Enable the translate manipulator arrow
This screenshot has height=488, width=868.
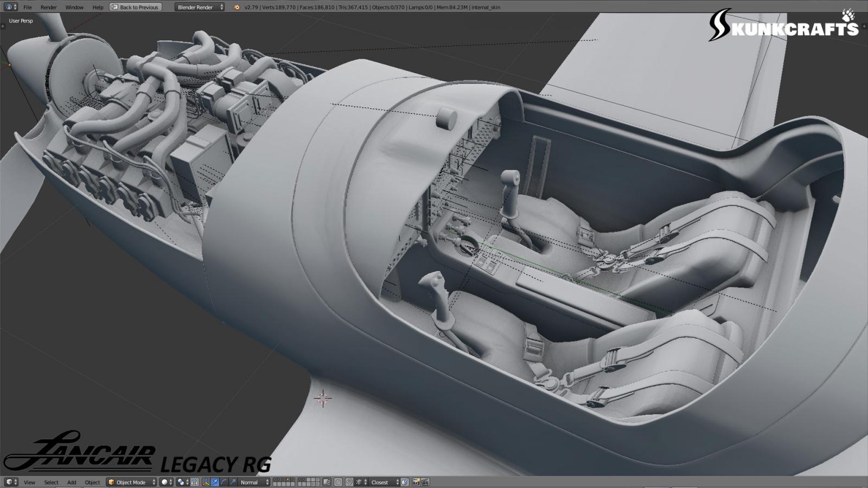(215, 482)
